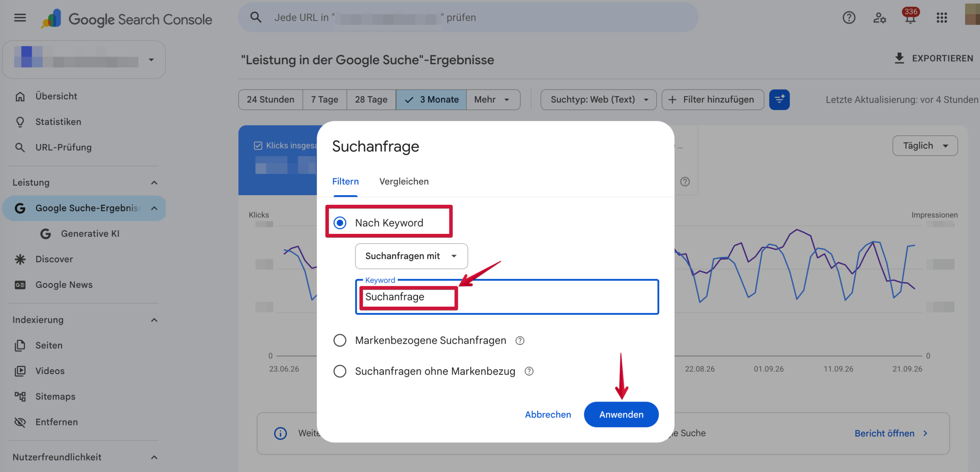Select the 3 Monate range
The height and width of the screenshot is (472, 980).
(x=431, y=100)
